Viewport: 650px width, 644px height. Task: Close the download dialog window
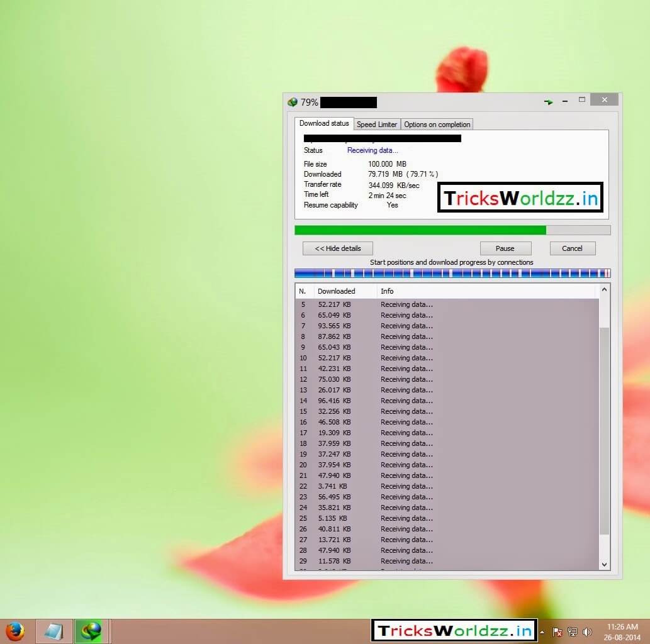[605, 100]
